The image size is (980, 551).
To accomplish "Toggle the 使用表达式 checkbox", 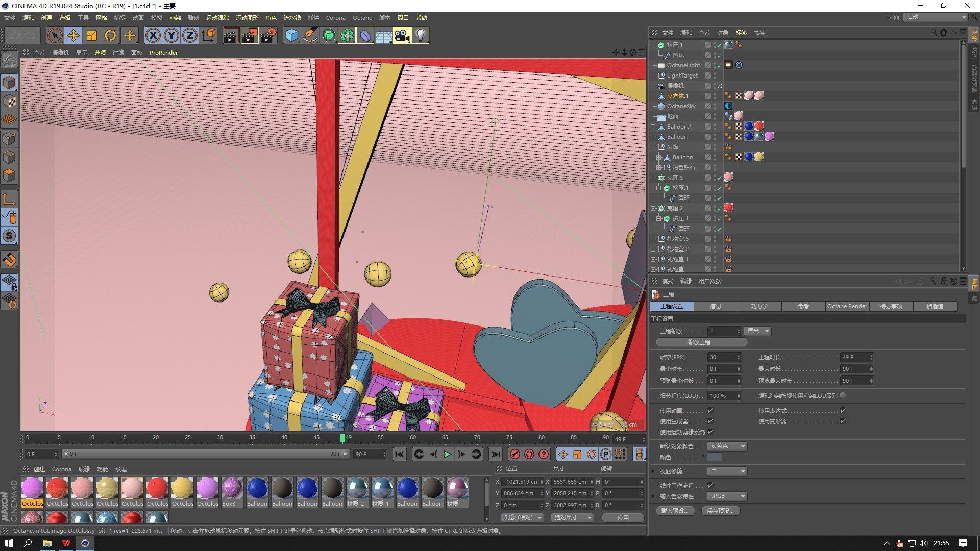I will (843, 410).
